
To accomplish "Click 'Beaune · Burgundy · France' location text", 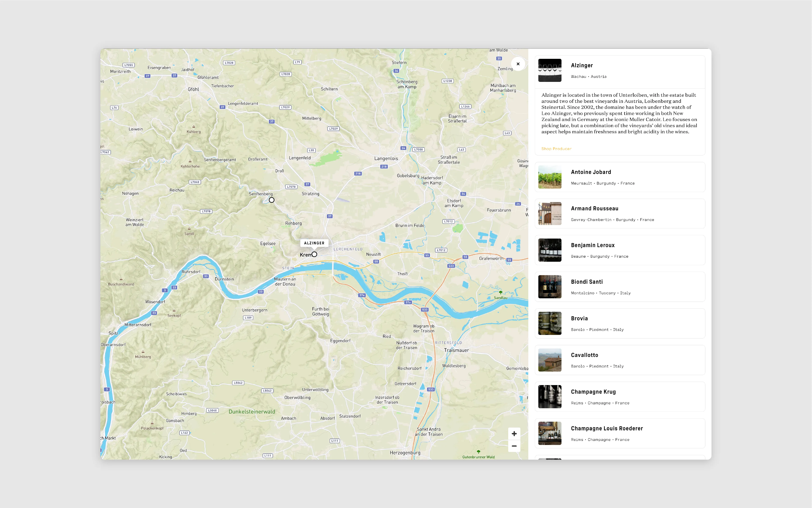I will coord(600,256).
